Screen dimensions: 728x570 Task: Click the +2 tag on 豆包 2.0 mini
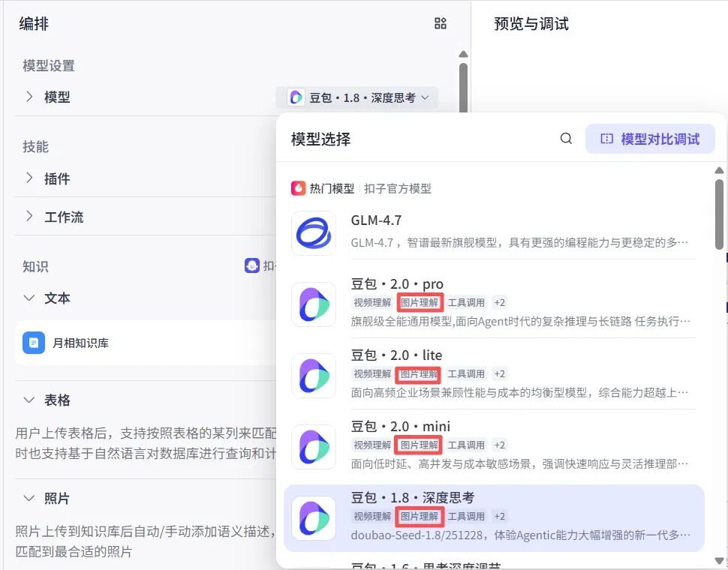[x=500, y=445]
